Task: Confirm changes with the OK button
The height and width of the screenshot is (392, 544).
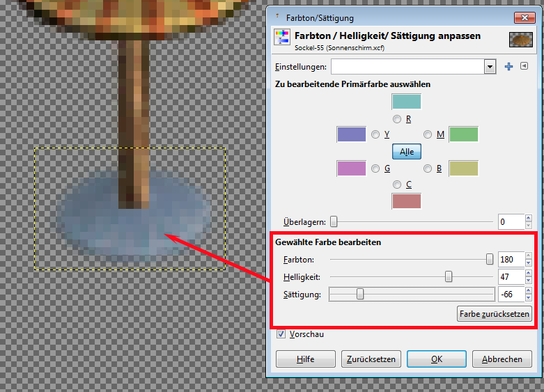Action: point(437,359)
